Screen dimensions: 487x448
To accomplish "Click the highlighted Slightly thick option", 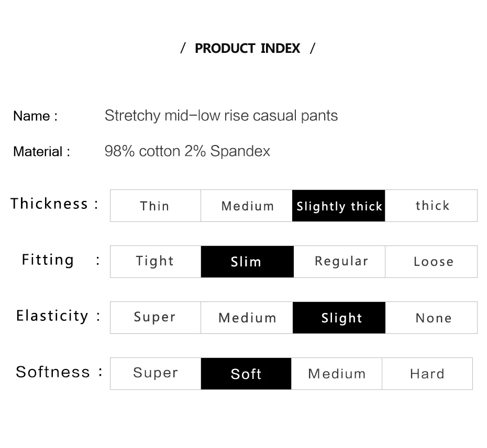I will pos(338,206).
